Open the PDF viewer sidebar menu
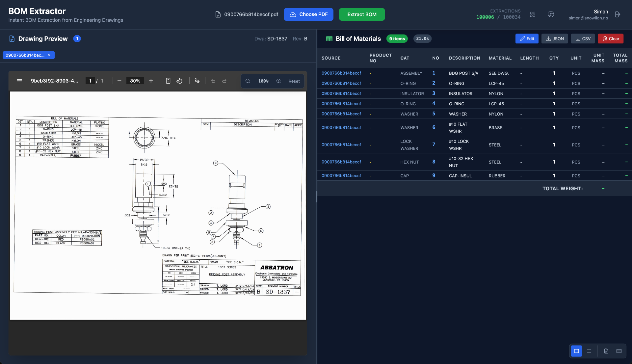The image size is (632, 364). point(19,81)
